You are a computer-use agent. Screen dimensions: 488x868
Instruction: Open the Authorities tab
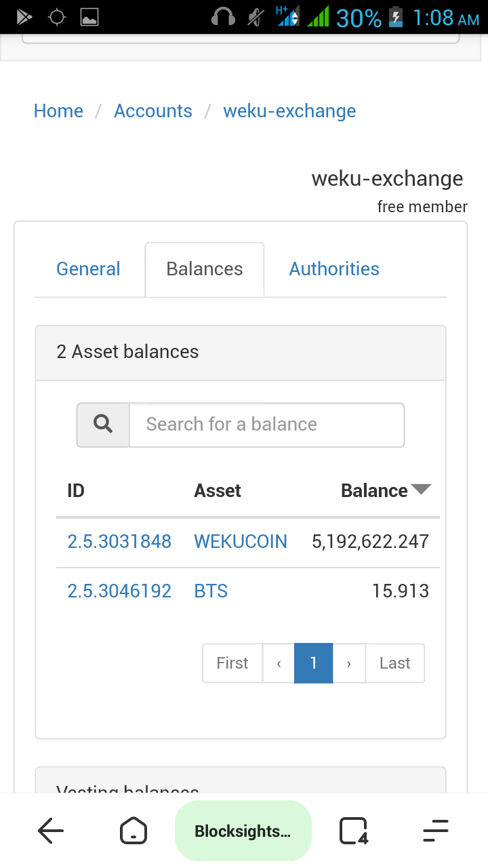(x=334, y=269)
